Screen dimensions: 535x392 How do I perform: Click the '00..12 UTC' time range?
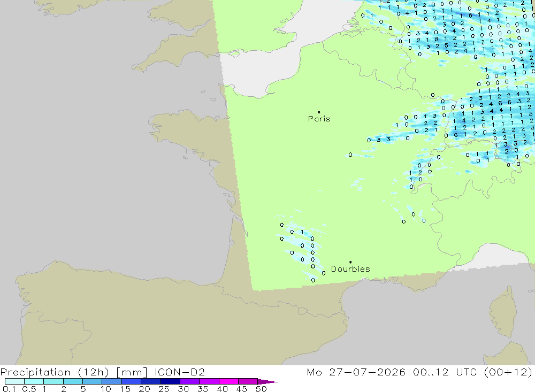pyautogui.click(x=445, y=372)
